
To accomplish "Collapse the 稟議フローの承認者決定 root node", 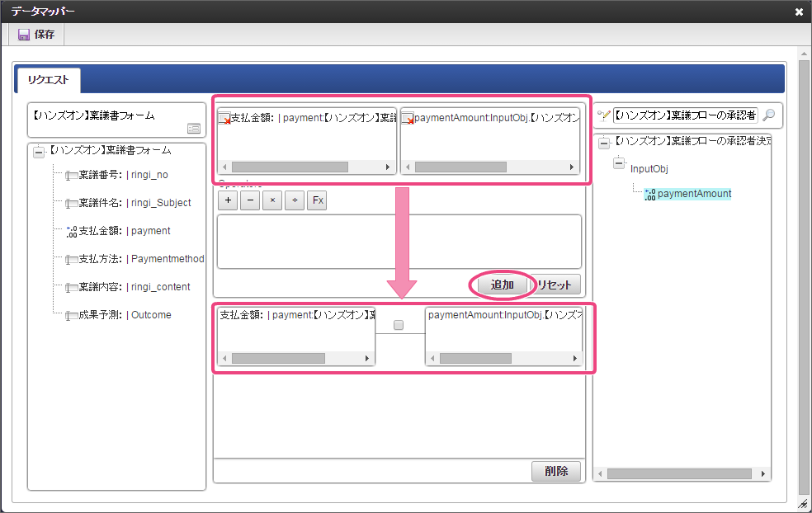I will click(x=604, y=144).
